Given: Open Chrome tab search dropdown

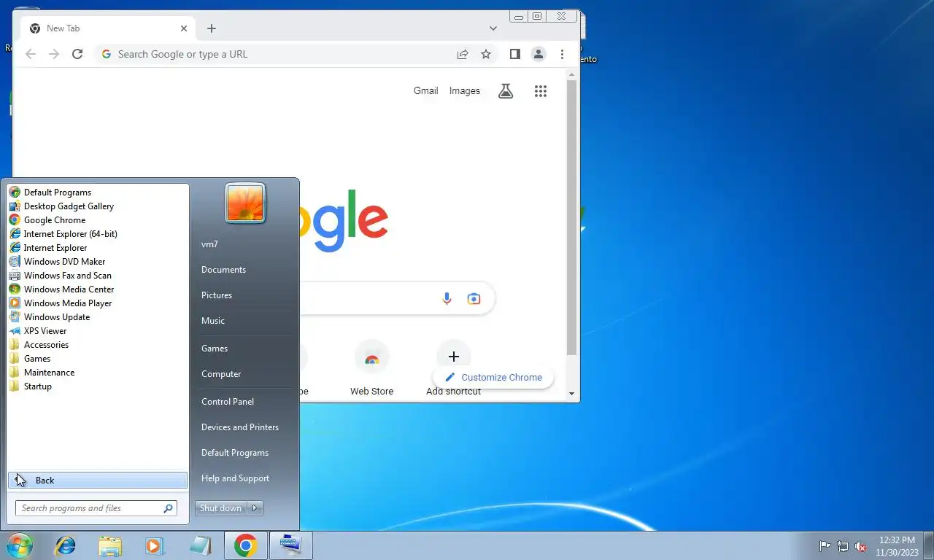Looking at the screenshot, I should click(493, 28).
